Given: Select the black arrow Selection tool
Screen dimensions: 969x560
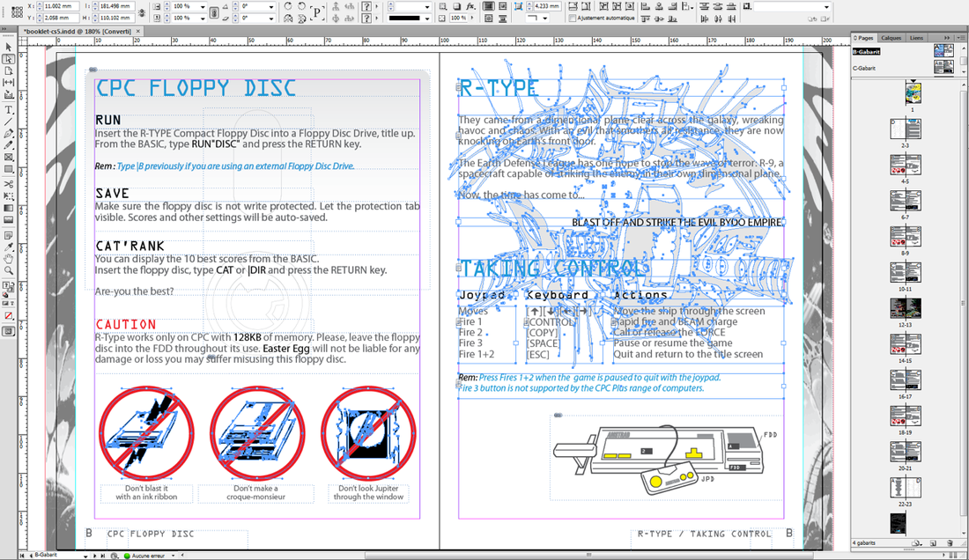Looking at the screenshot, I should [9, 47].
